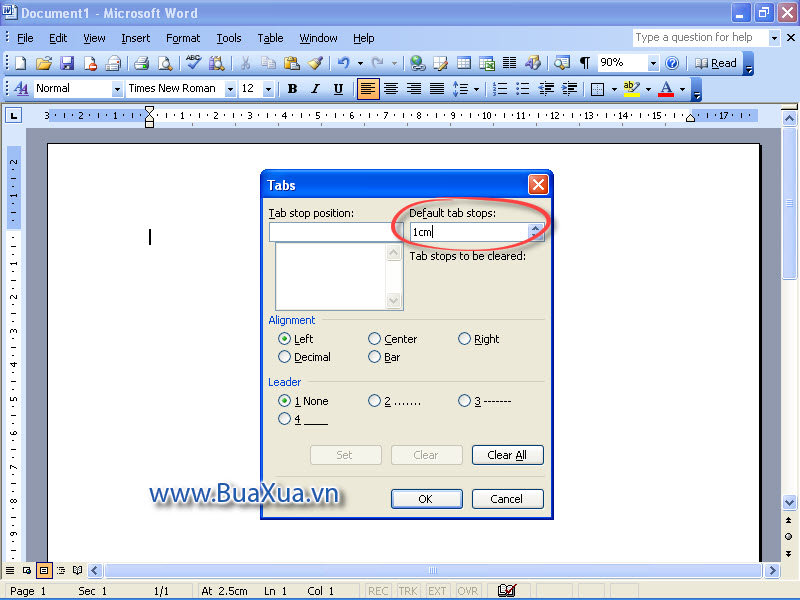Click the Font Color red swatch icon
Viewport: 800px width, 600px height.
pos(666,89)
